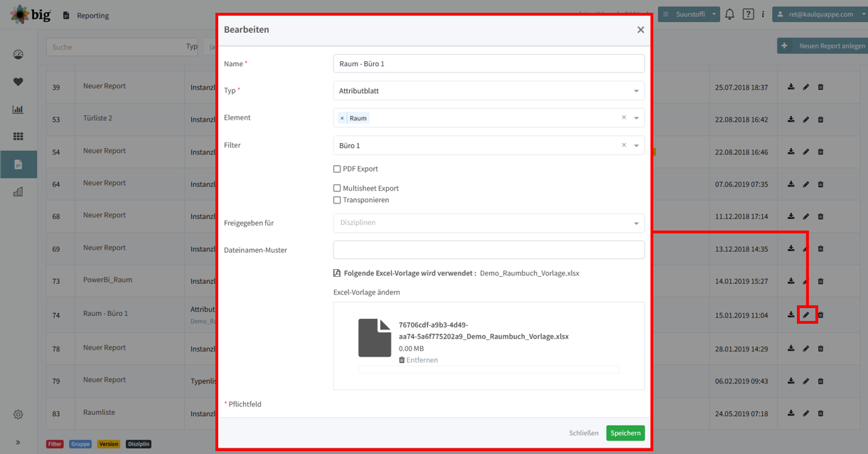Image resolution: width=868 pixels, height=454 pixels.
Task: Delete the Raum - Büro 1 report
Action: tap(820, 315)
